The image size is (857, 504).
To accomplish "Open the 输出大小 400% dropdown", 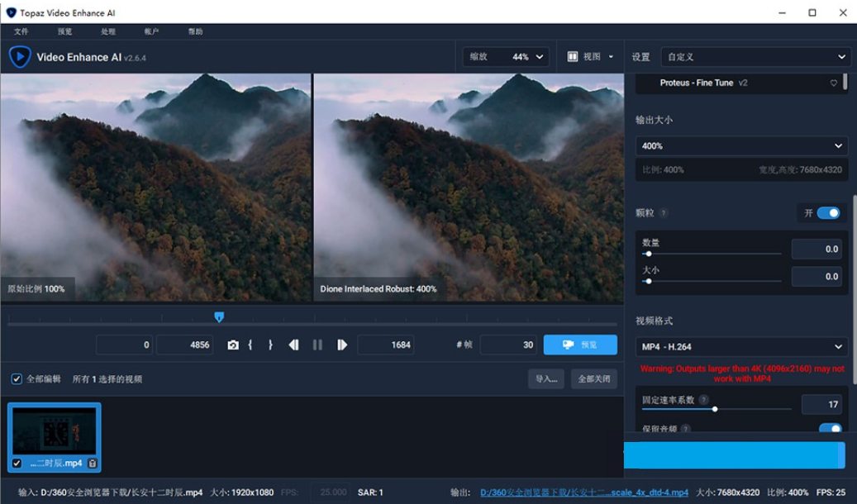I will point(741,145).
